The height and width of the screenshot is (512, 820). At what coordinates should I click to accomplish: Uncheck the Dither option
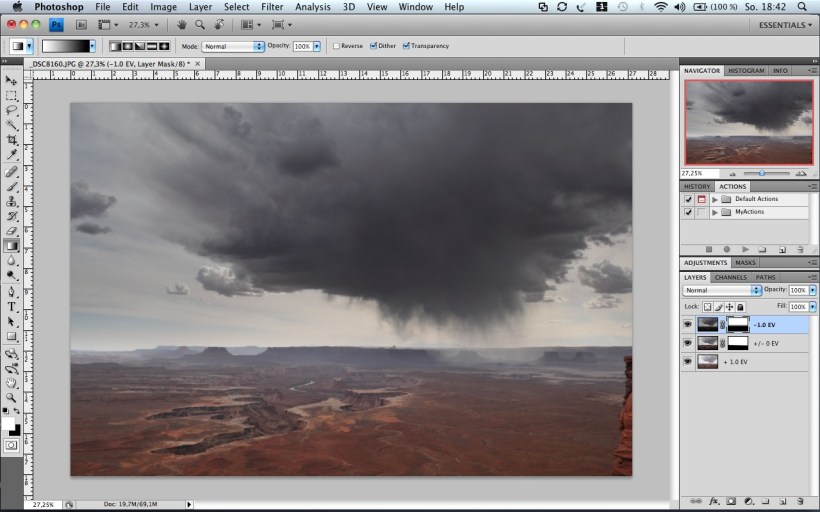coord(373,46)
